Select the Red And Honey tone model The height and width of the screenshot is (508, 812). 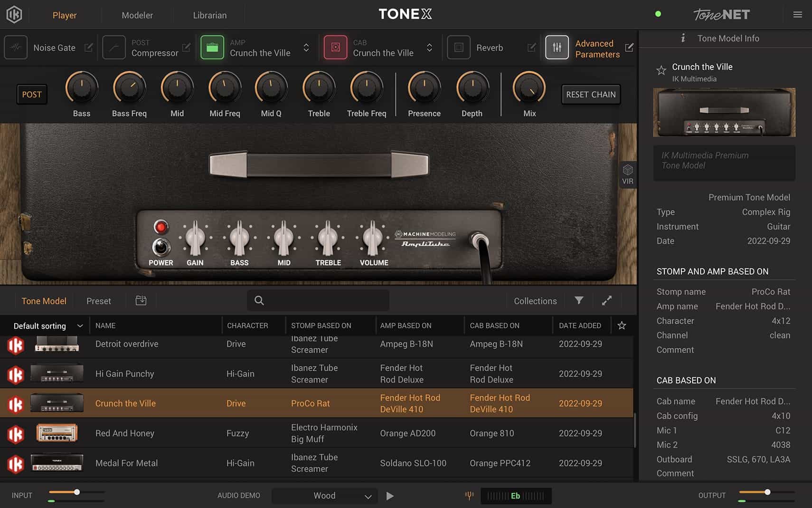(x=317, y=433)
